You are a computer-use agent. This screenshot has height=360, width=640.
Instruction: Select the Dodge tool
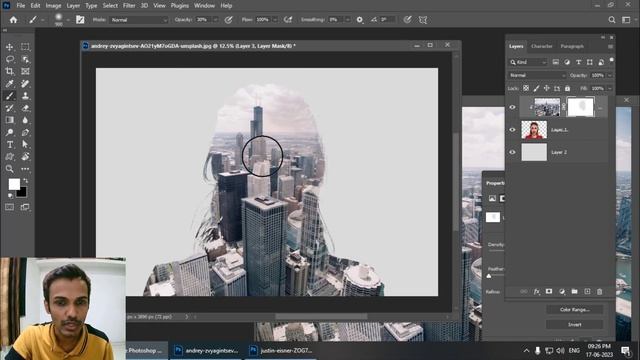[9, 132]
